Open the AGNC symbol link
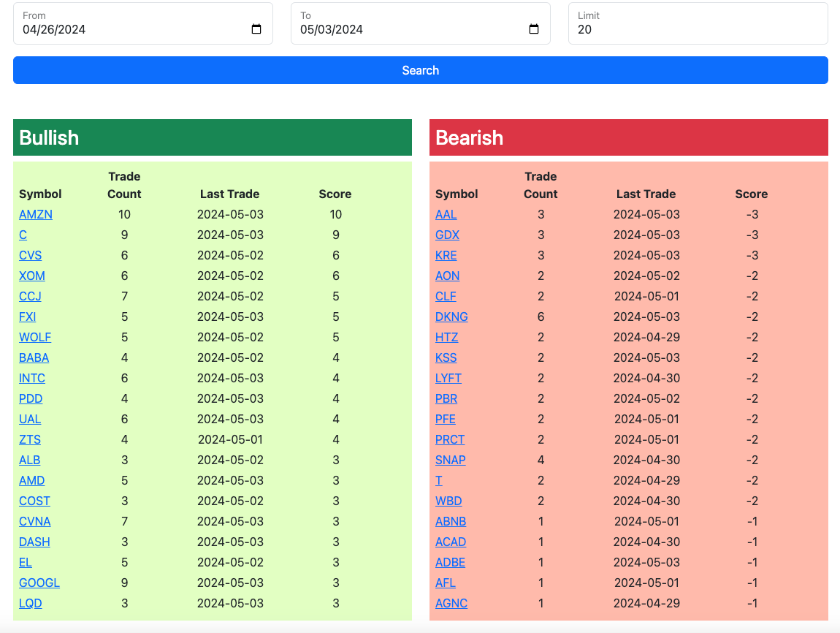The image size is (840, 633). [x=451, y=604]
